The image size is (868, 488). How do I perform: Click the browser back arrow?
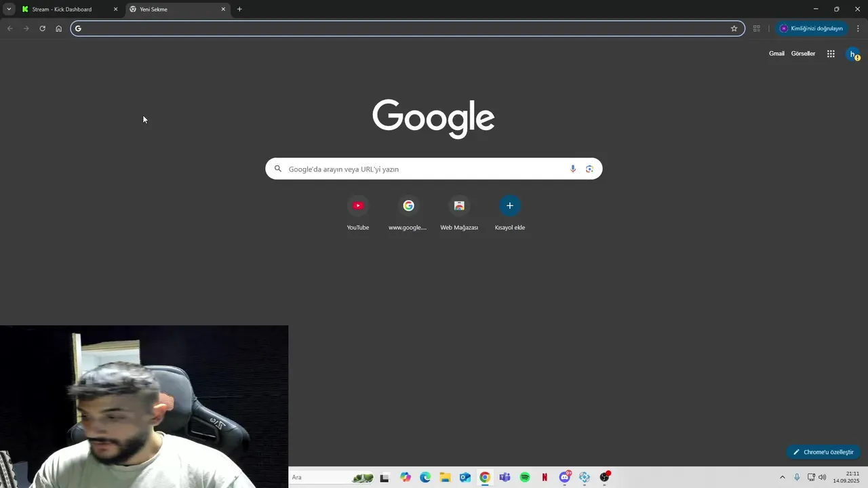(9, 28)
